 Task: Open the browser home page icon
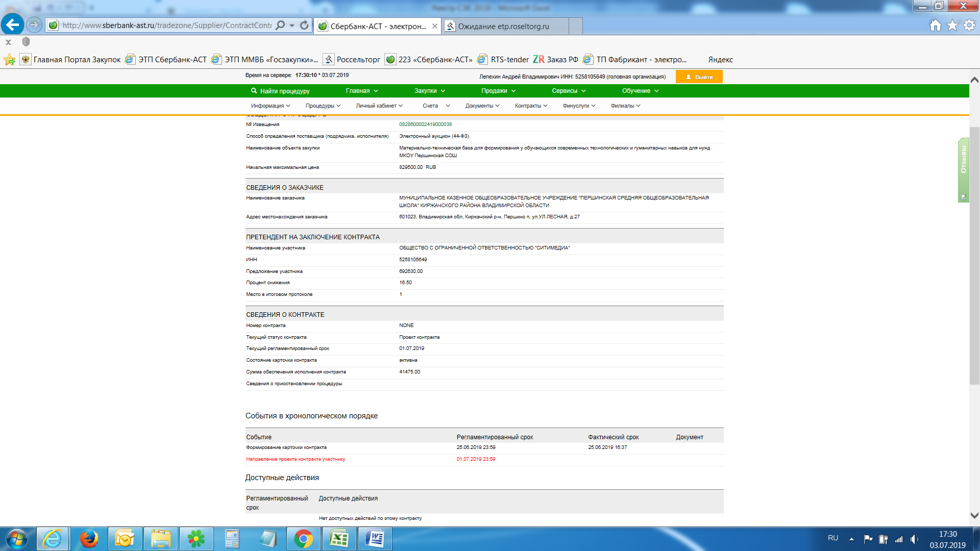pos(935,25)
